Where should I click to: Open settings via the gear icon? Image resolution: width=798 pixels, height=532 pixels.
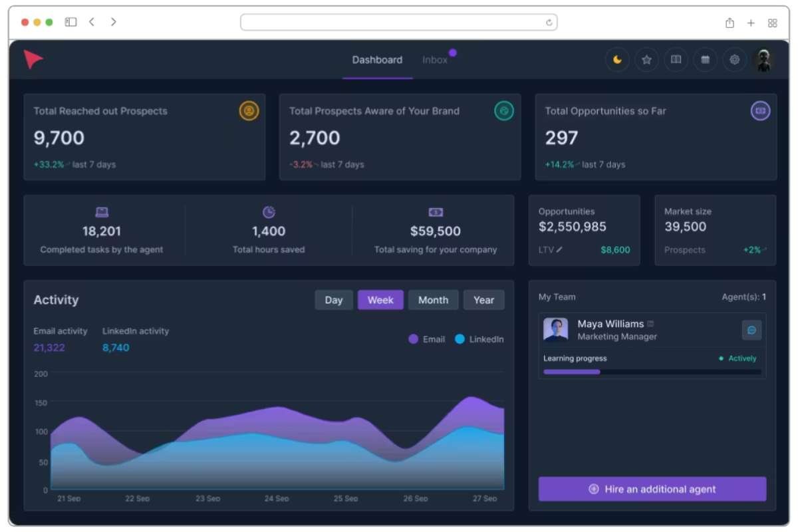[734, 59]
